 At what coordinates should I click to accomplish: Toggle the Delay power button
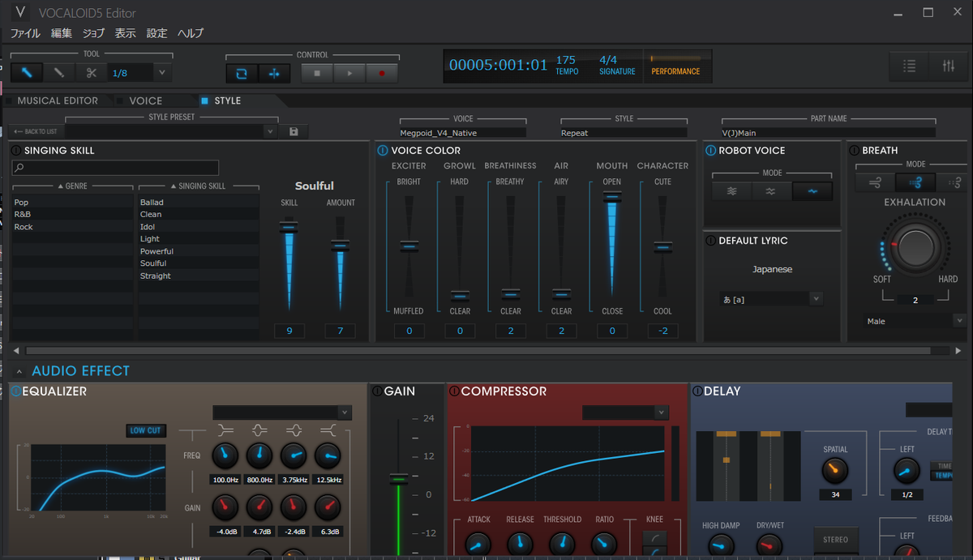pos(697,391)
